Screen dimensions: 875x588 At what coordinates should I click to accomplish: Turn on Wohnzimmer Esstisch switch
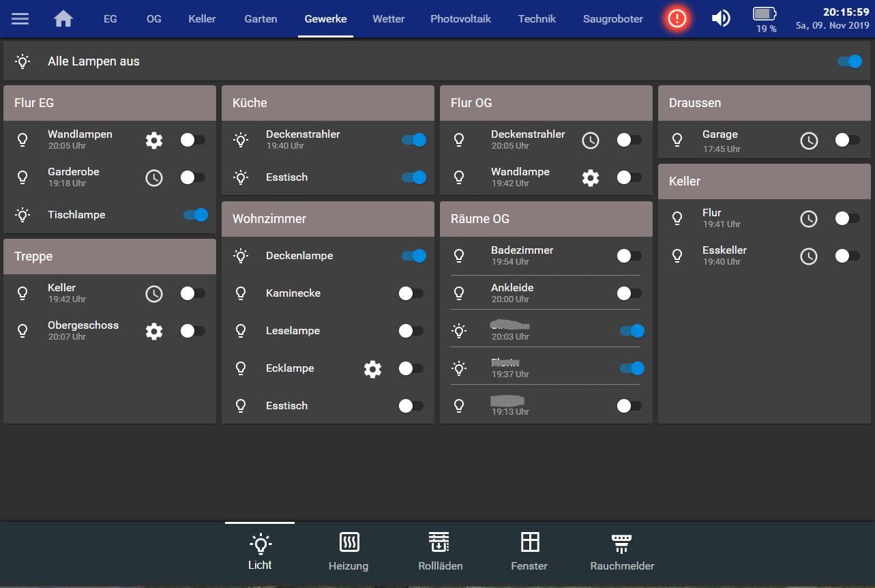coord(411,406)
